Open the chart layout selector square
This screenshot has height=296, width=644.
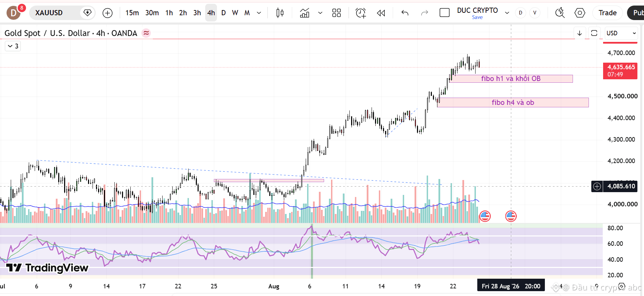pyautogui.click(x=445, y=13)
